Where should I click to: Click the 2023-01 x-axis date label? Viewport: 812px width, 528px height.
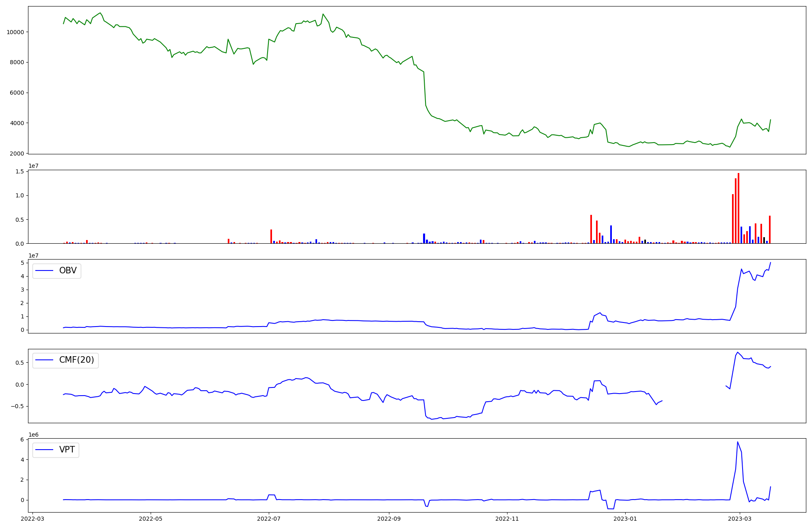pyautogui.click(x=625, y=519)
